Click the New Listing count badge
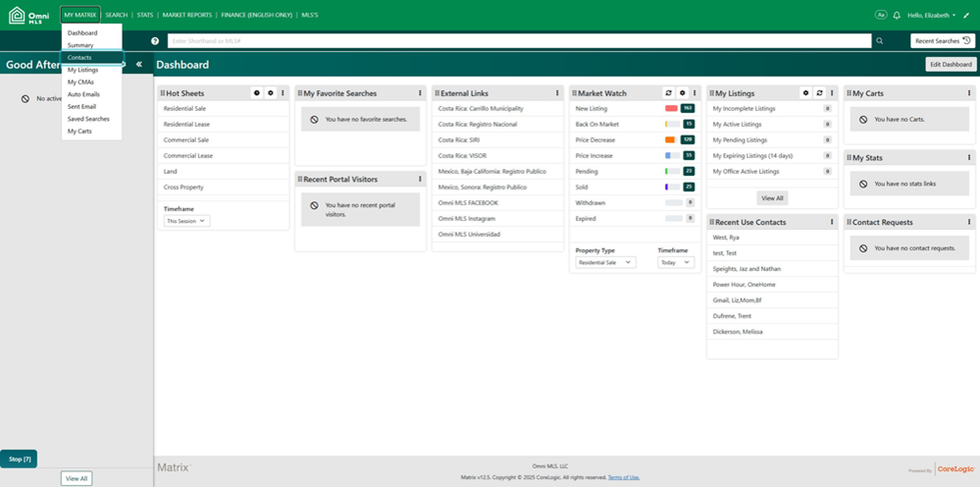 (x=687, y=108)
